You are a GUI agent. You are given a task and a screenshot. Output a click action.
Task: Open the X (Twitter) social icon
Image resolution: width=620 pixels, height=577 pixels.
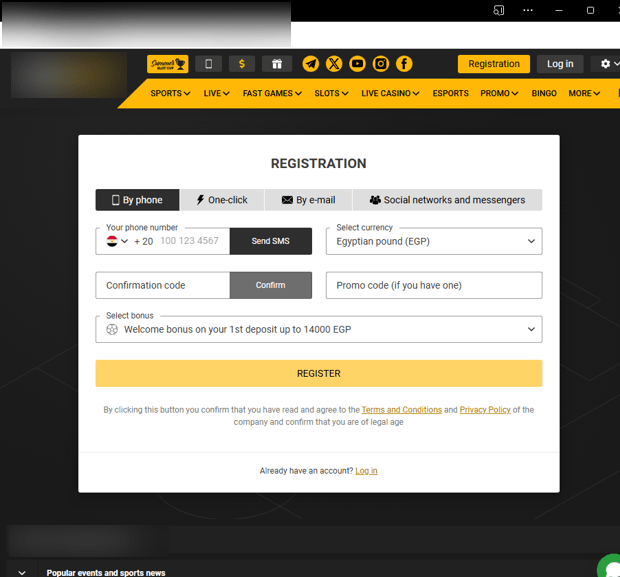pyautogui.click(x=334, y=64)
